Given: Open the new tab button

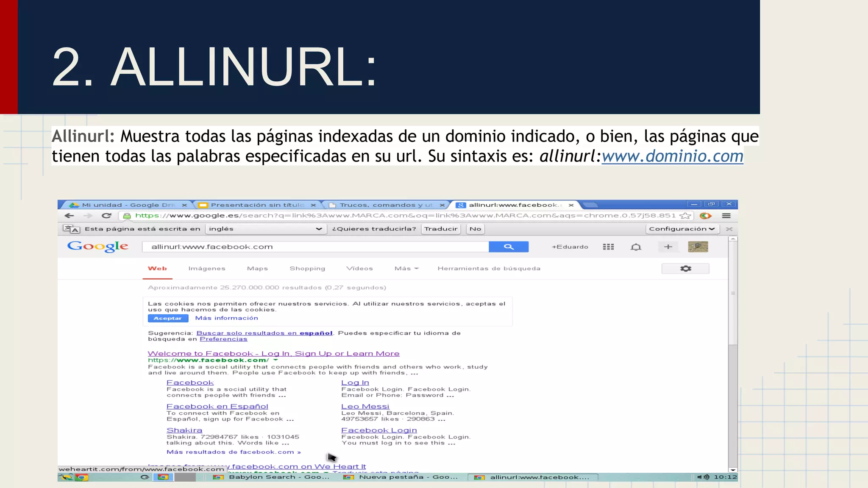Looking at the screenshot, I should coord(590,205).
